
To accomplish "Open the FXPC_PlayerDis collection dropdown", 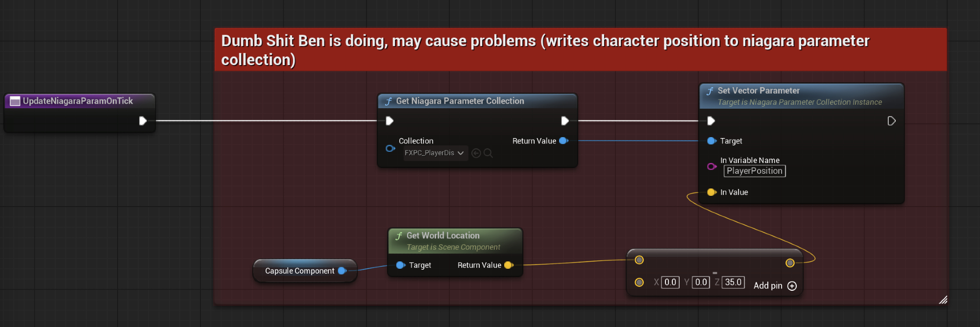I will [434, 153].
